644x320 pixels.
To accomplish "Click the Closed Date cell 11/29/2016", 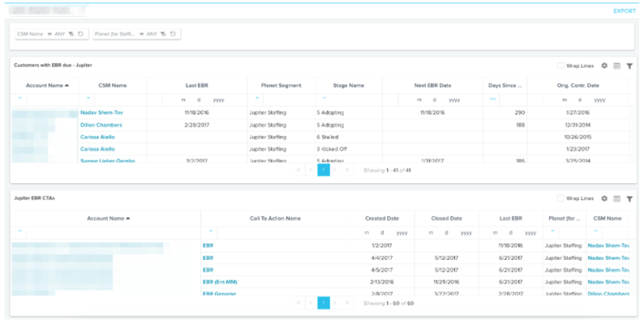I will point(447,282).
